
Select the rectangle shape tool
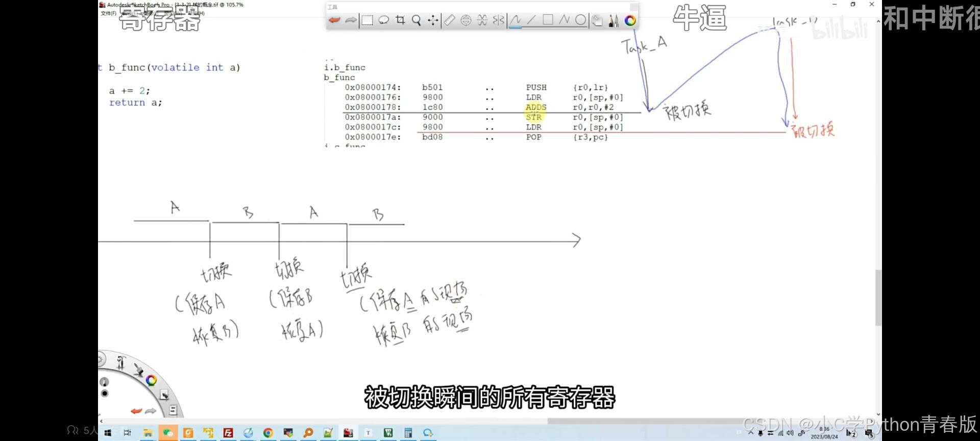tap(548, 20)
